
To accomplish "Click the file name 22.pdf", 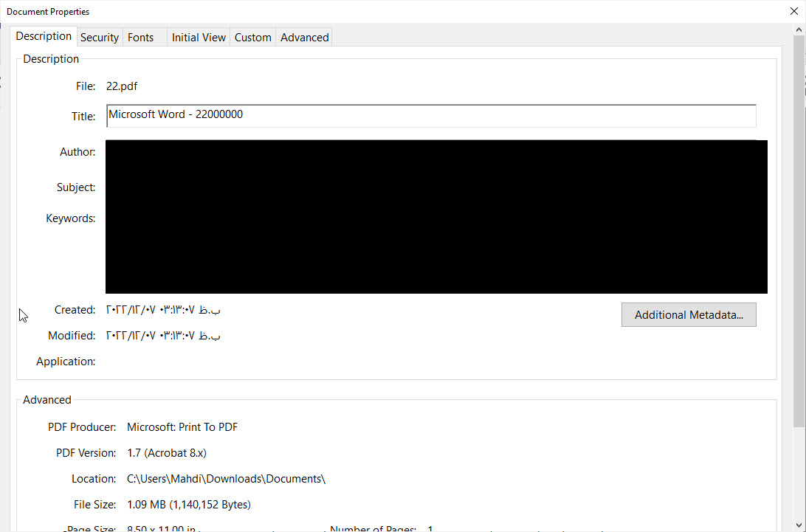I will click(122, 86).
